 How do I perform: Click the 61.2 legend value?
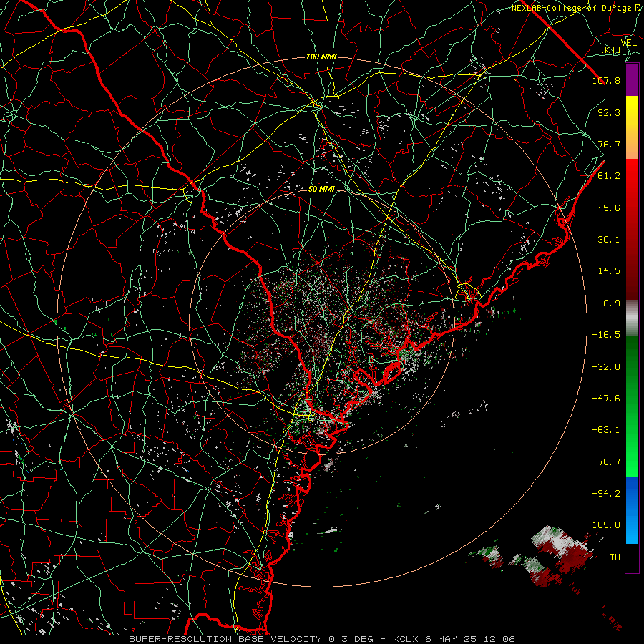tap(609, 176)
